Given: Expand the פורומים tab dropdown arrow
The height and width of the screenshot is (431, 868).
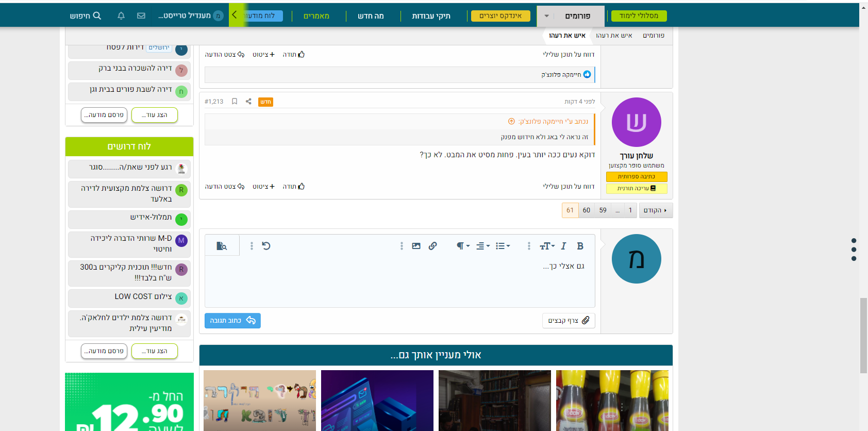Looking at the screenshot, I should tap(547, 16).
